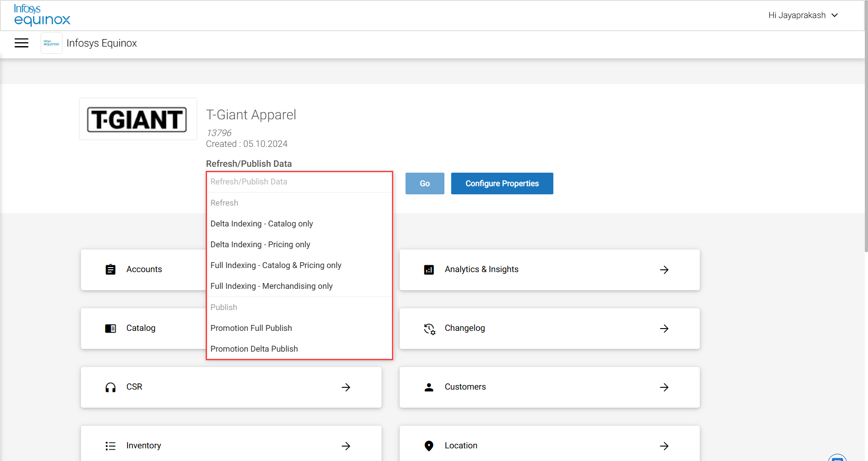The height and width of the screenshot is (461, 868).
Task: Click the CSR headset icon
Action: coord(110,387)
